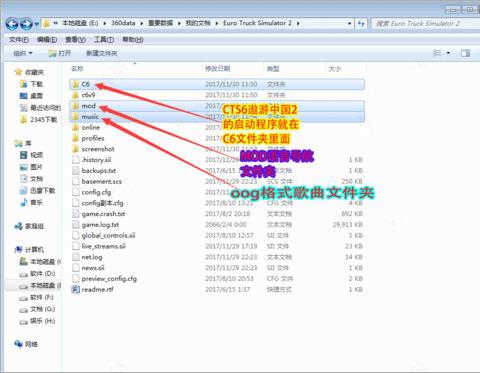480x373 pixels.
Task: Expand the 360data breadcrumb arrow
Action: coord(141,23)
